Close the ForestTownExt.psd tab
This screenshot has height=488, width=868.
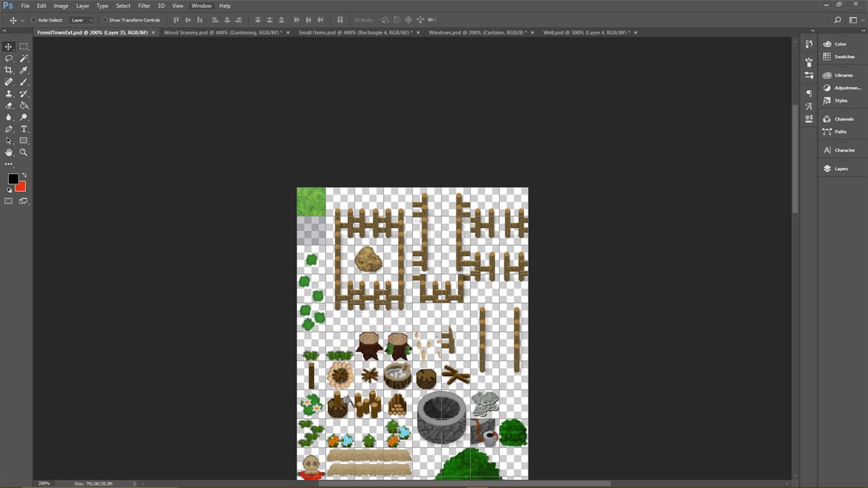[153, 33]
